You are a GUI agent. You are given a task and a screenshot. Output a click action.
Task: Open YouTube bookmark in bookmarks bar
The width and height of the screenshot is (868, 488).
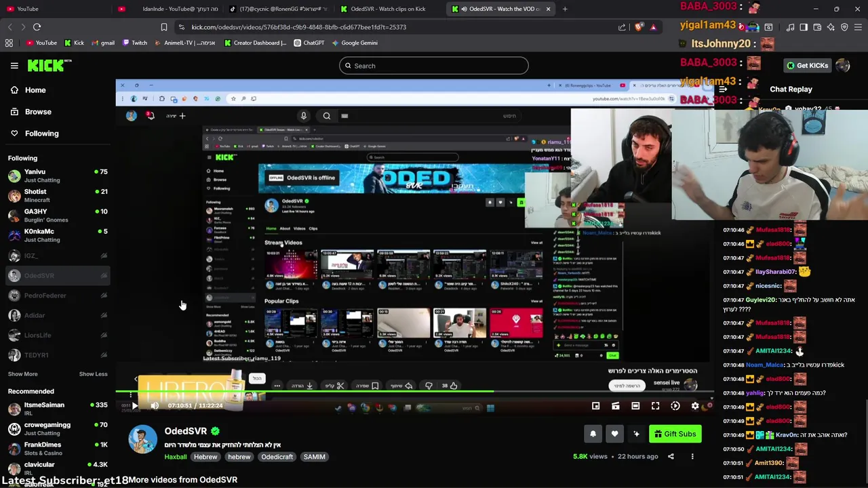(x=41, y=43)
